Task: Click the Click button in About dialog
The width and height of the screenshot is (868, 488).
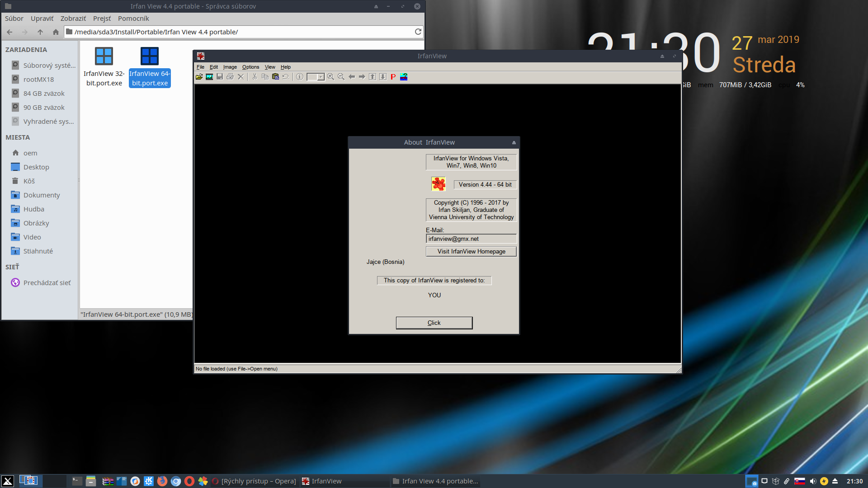Action: 434,323
